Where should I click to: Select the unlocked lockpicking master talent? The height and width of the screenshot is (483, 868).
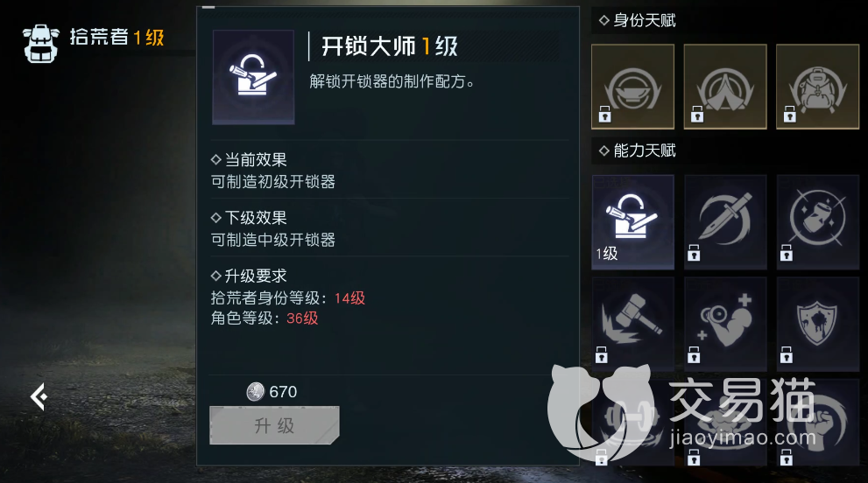coord(632,222)
